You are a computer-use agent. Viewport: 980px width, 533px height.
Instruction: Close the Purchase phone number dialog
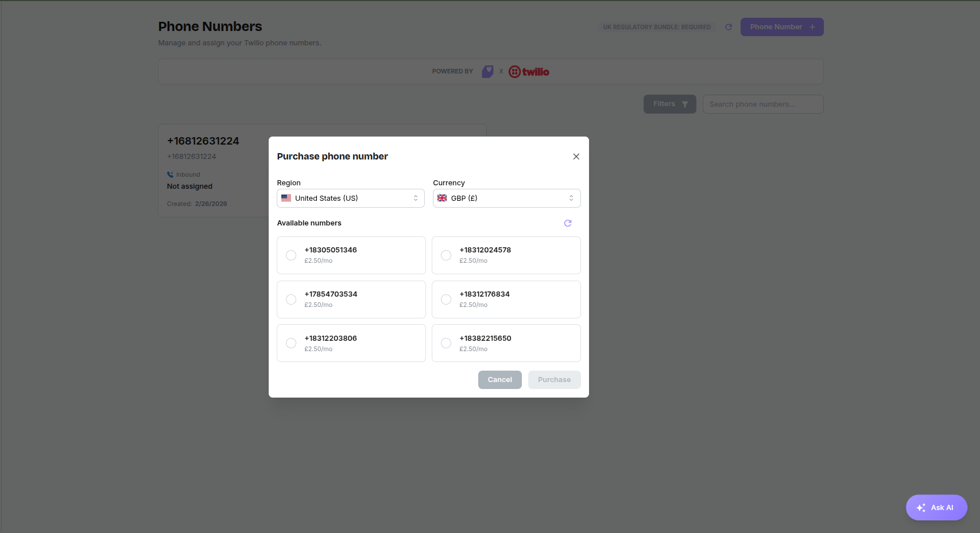(576, 157)
